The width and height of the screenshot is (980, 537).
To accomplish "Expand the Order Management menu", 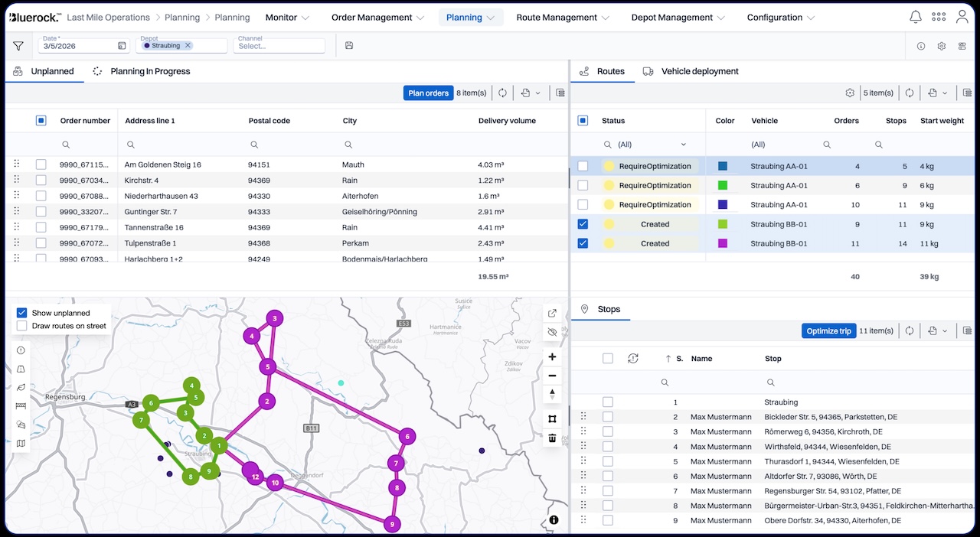I will [x=377, y=18].
